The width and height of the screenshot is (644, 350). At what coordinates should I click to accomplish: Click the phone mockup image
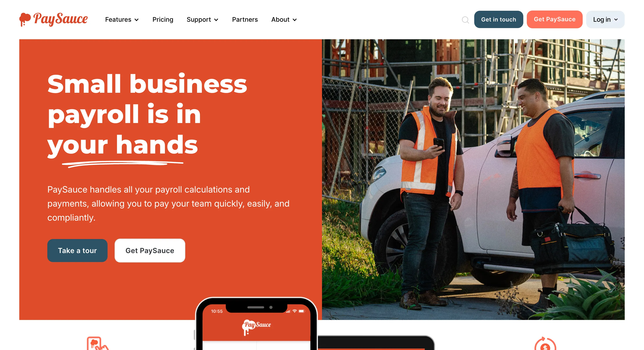point(257,323)
